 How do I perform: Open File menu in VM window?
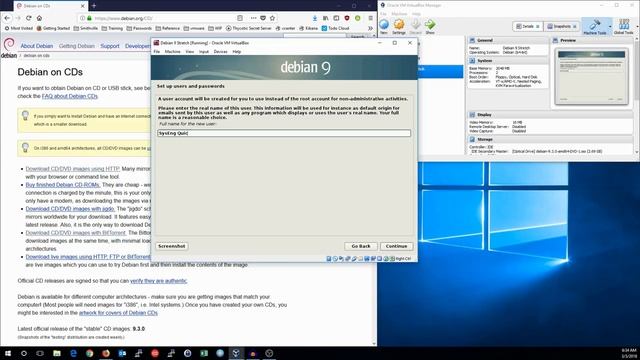(x=157, y=52)
